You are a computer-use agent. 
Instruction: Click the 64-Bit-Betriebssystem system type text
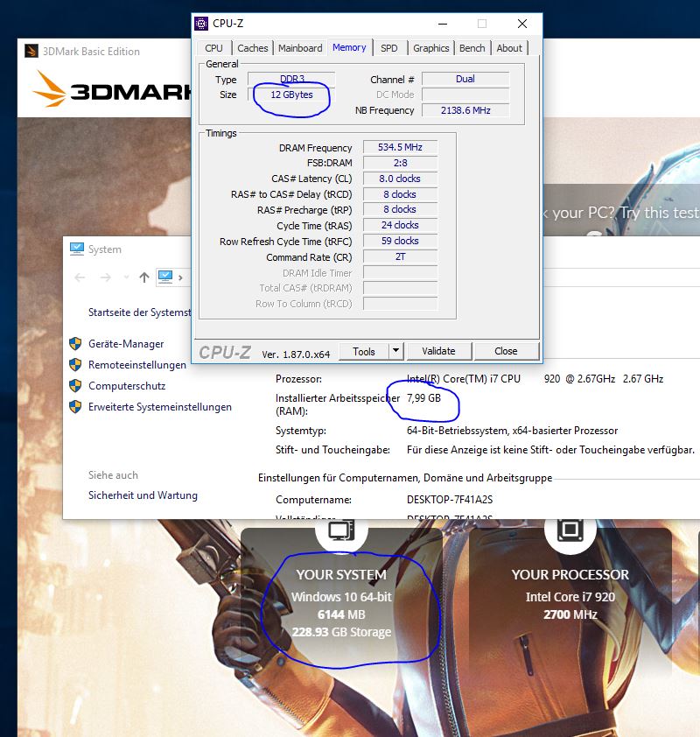click(x=512, y=431)
